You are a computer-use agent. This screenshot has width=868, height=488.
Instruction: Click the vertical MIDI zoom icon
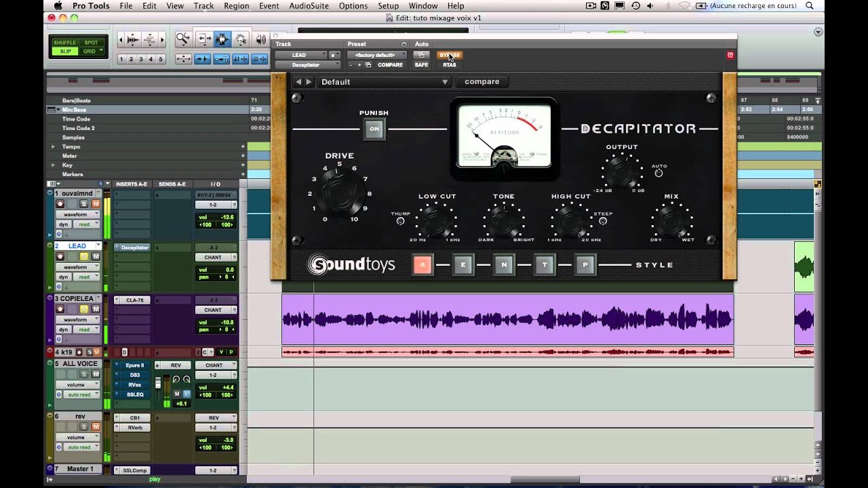(x=151, y=39)
